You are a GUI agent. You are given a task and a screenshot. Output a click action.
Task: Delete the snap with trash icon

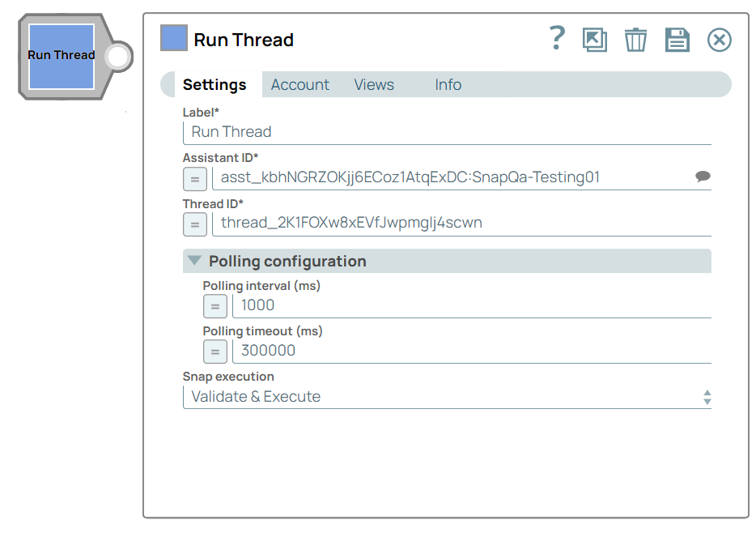pos(635,40)
